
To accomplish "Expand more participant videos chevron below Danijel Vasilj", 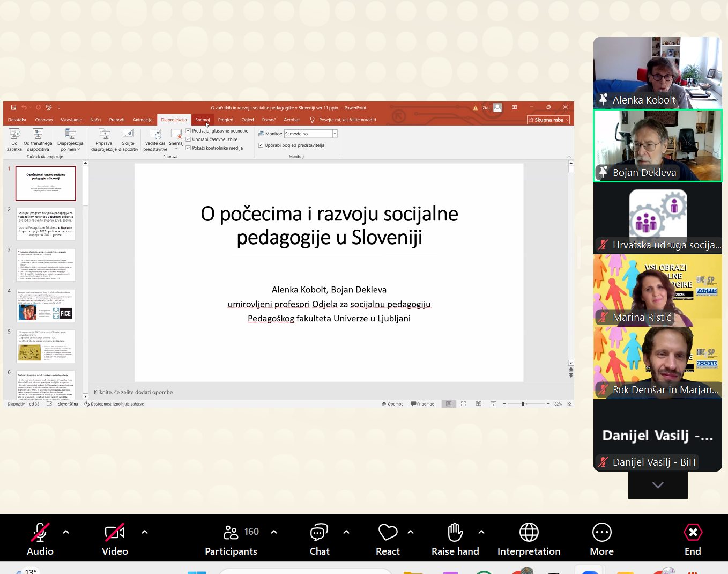I will click(x=658, y=485).
